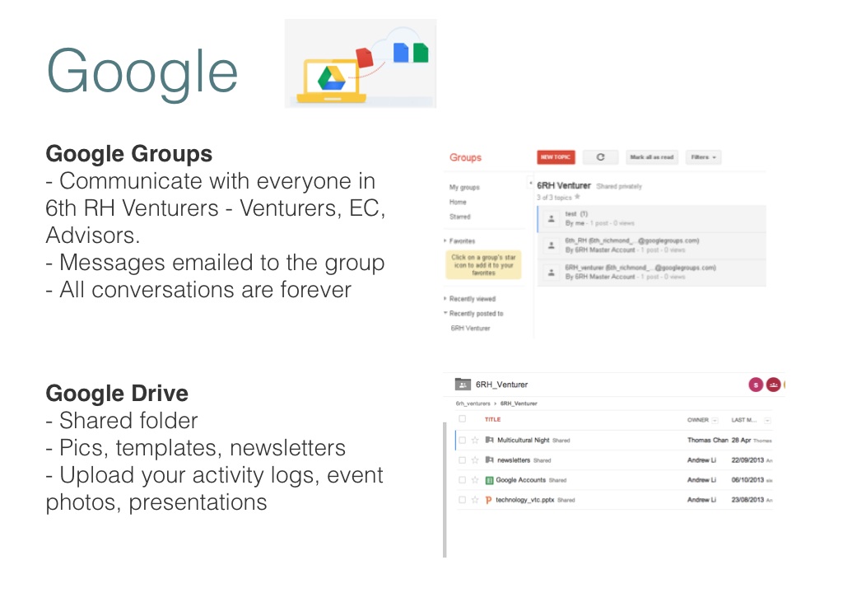Check the box next to Multicultural Night
The width and height of the screenshot is (843, 616).
coord(462,441)
